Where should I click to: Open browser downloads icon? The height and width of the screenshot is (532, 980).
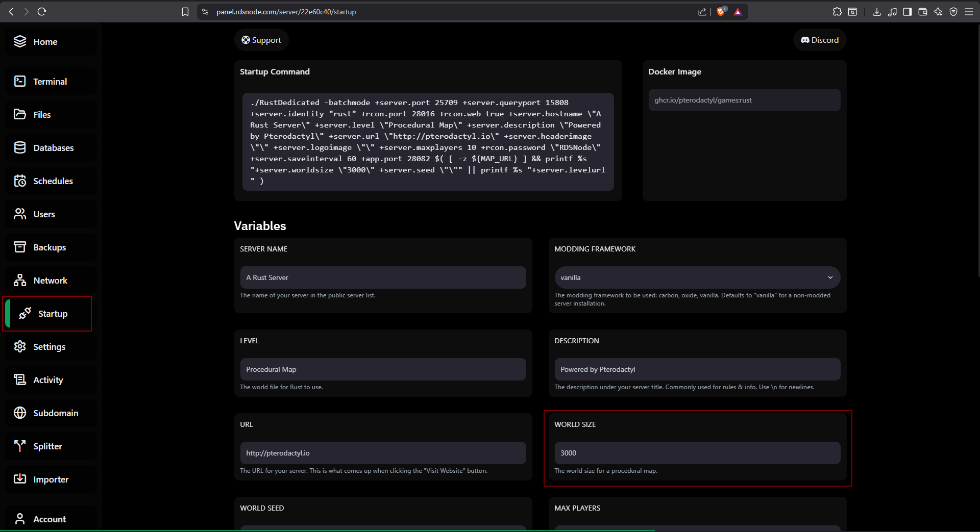pos(877,12)
